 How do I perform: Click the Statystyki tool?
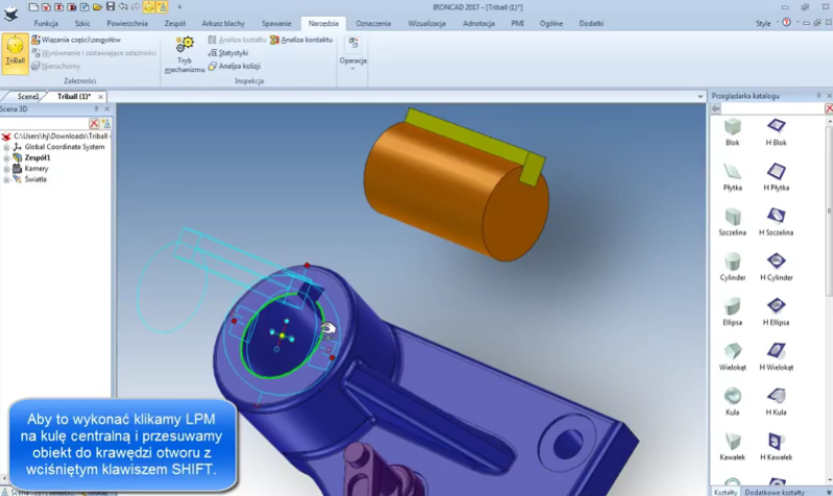[232, 53]
